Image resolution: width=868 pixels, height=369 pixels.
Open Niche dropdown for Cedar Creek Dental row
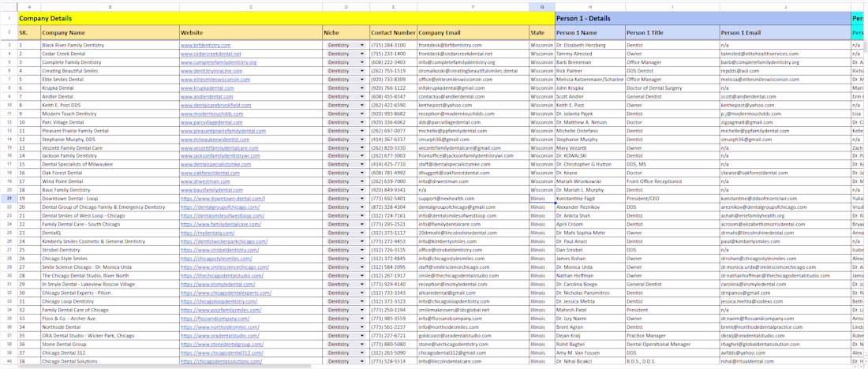point(362,54)
